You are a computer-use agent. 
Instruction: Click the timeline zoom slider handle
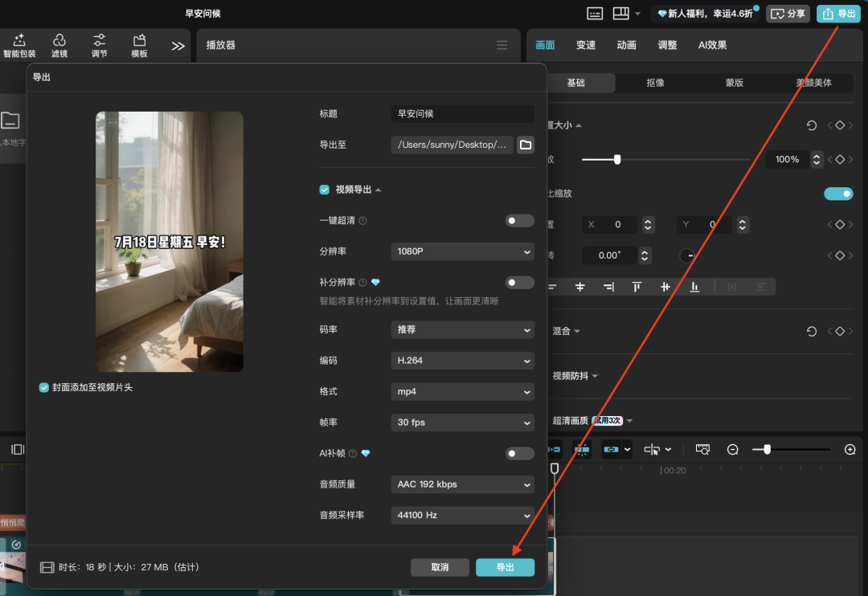tap(768, 450)
